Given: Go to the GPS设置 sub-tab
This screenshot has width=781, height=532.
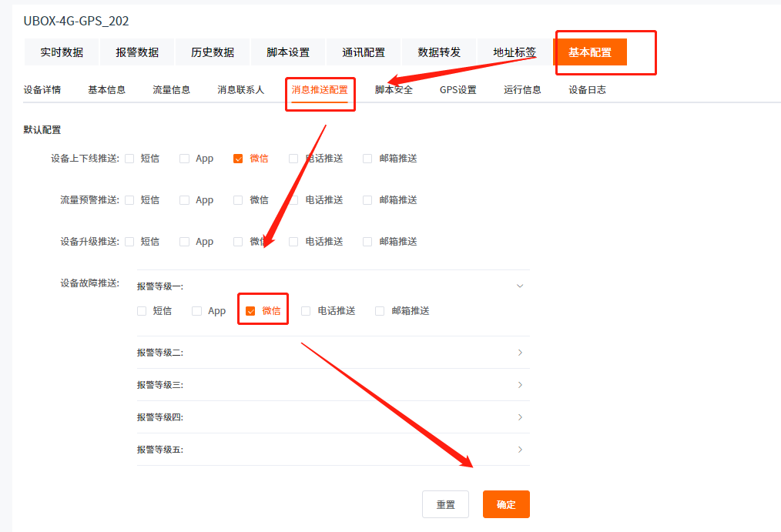Looking at the screenshot, I should (458, 90).
